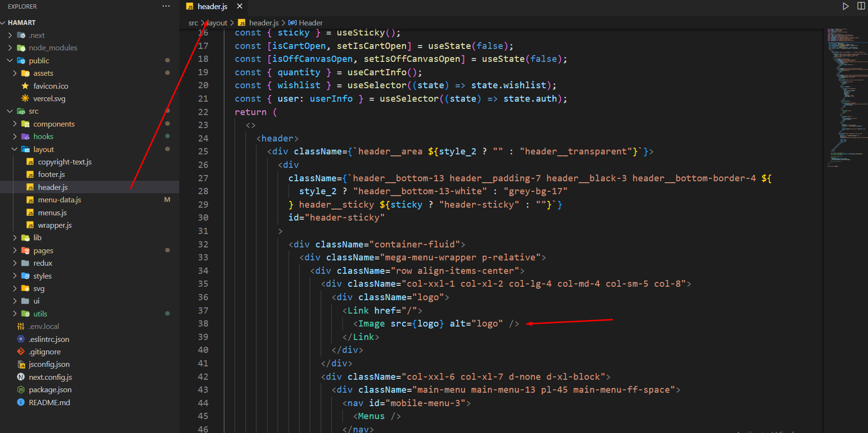This screenshot has height=433, width=868.
Task: Collapse the HAMART root folder
Action: [3, 23]
